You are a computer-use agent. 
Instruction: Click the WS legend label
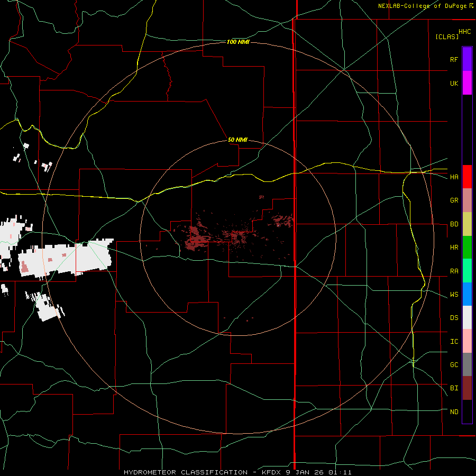(x=454, y=295)
